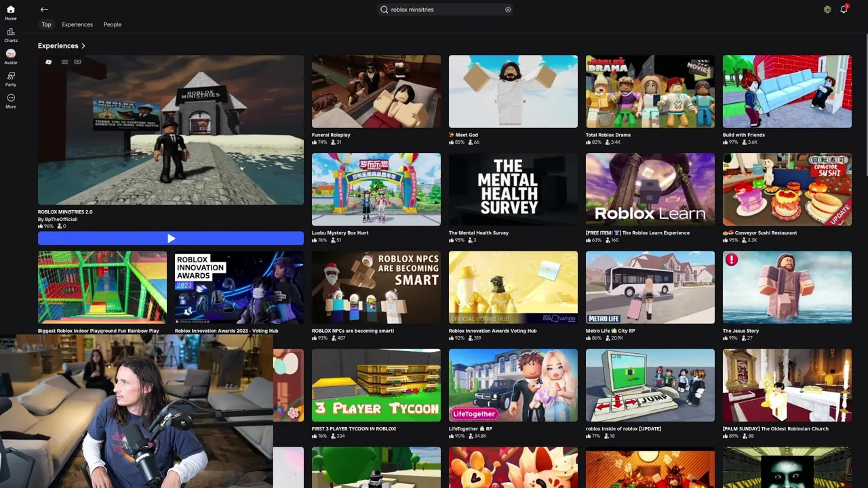The height and width of the screenshot is (488, 868).
Task: Open the LifeTogether RP thumbnail
Action: [513, 386]
